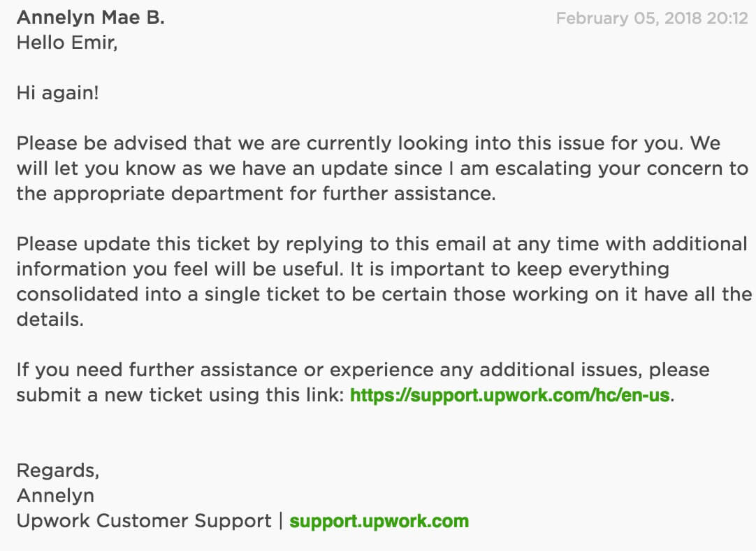Click the February 05, 2018 timestamp
The image size is (756, 551).
click(651, 19)
